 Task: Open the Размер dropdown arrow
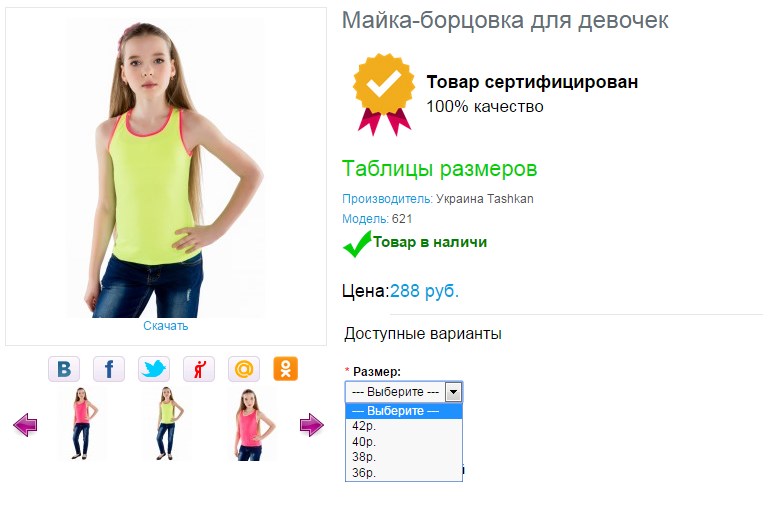click(453, 392)
